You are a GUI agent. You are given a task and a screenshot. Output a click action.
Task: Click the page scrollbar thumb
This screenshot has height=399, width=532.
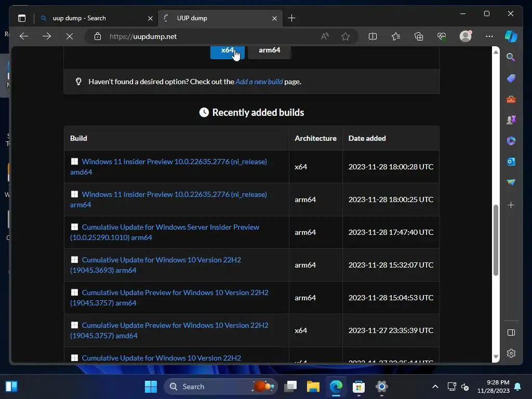(496, 240)
